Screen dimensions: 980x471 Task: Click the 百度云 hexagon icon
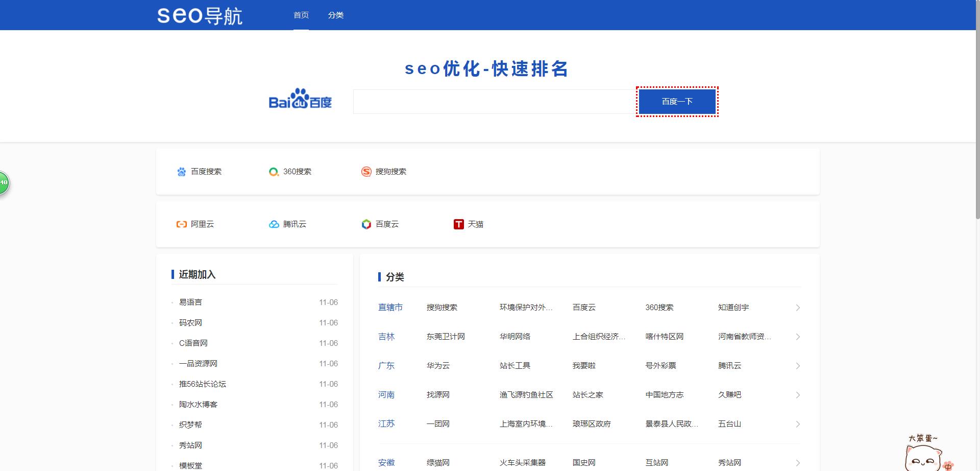click(x=366, y=224)
